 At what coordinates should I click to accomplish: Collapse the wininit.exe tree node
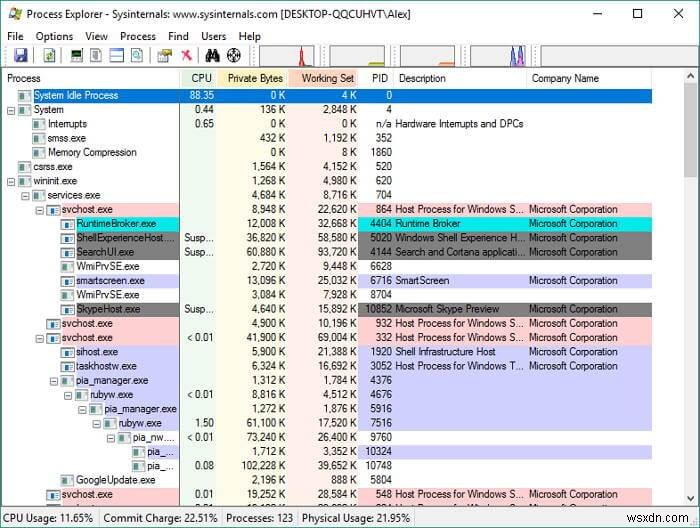pyautogui.click(x=11, y=182)
